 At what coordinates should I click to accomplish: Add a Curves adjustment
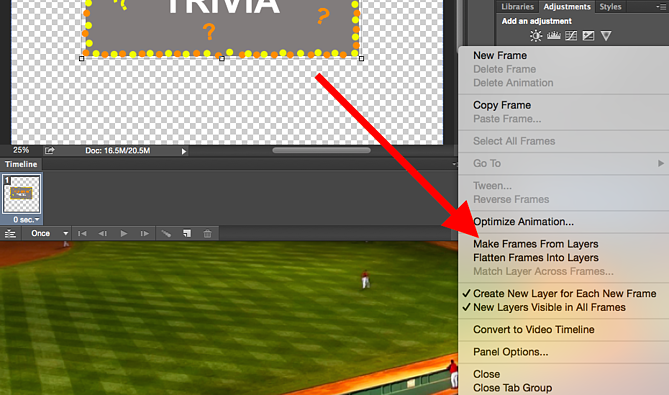571,36
